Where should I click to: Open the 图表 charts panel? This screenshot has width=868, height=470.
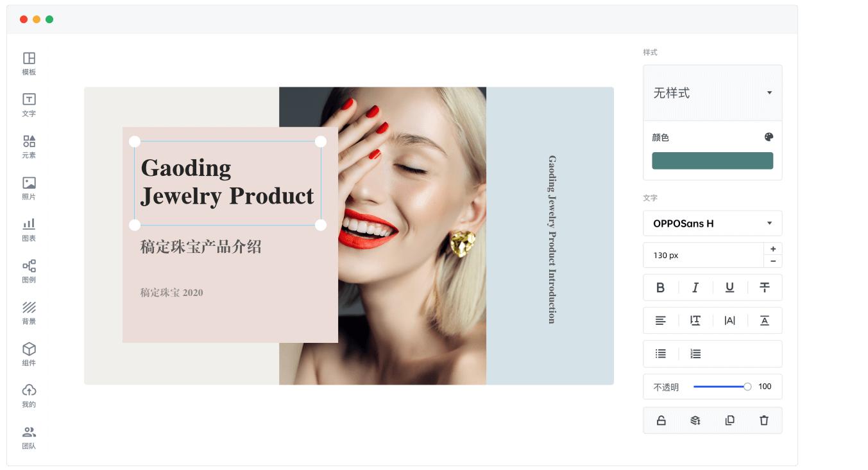pyautogui.click(x=29, y=229)
